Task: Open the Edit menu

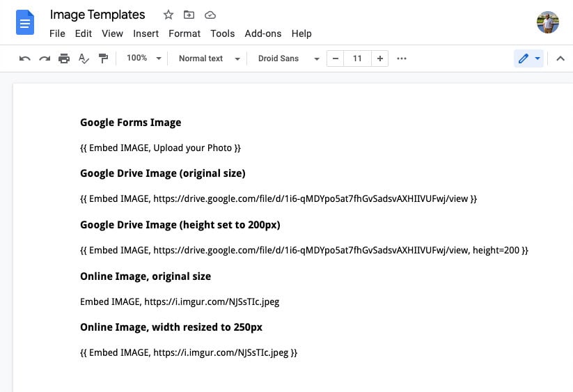Action: pos(84,33)
